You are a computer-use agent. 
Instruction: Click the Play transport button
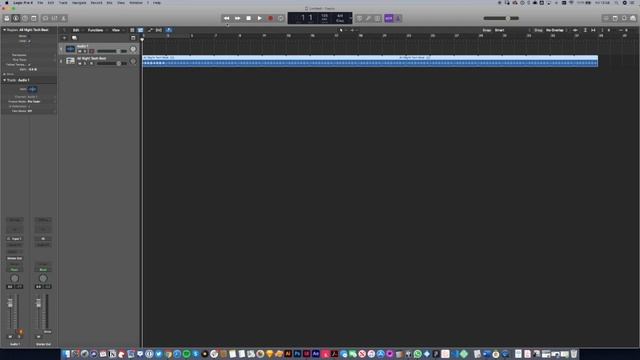260,18
